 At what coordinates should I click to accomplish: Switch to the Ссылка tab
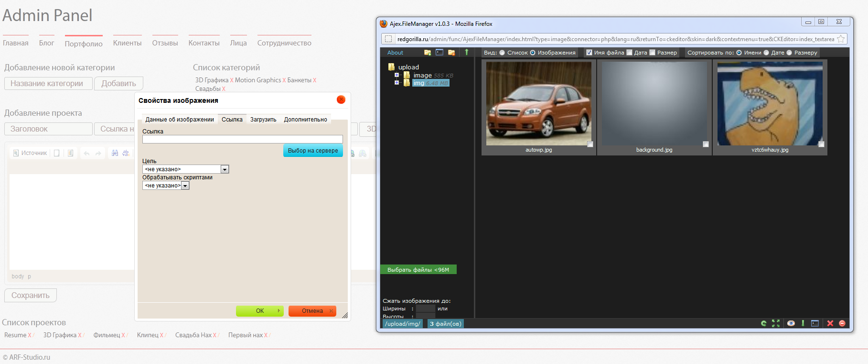(232, 119)
